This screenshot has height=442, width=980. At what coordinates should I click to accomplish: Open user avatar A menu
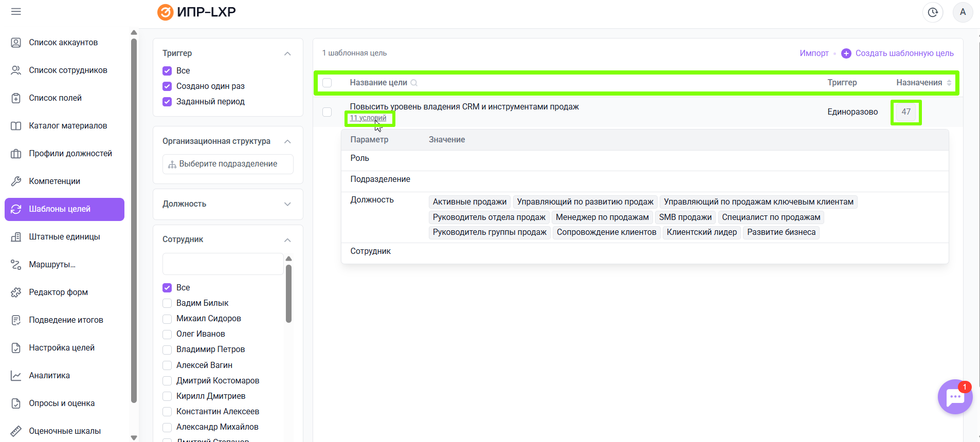963,12
